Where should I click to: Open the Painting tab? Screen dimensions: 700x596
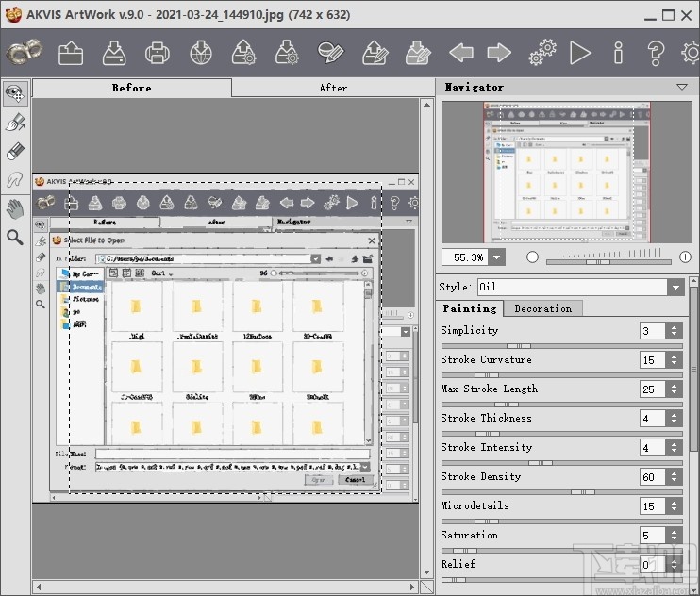pyautogui.click(x=470, y=308)
